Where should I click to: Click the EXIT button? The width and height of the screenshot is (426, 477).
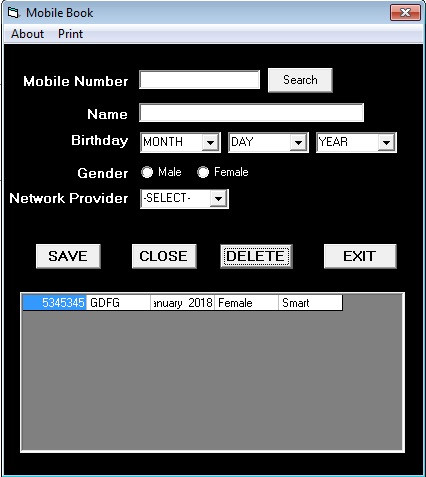coord(360,256)
